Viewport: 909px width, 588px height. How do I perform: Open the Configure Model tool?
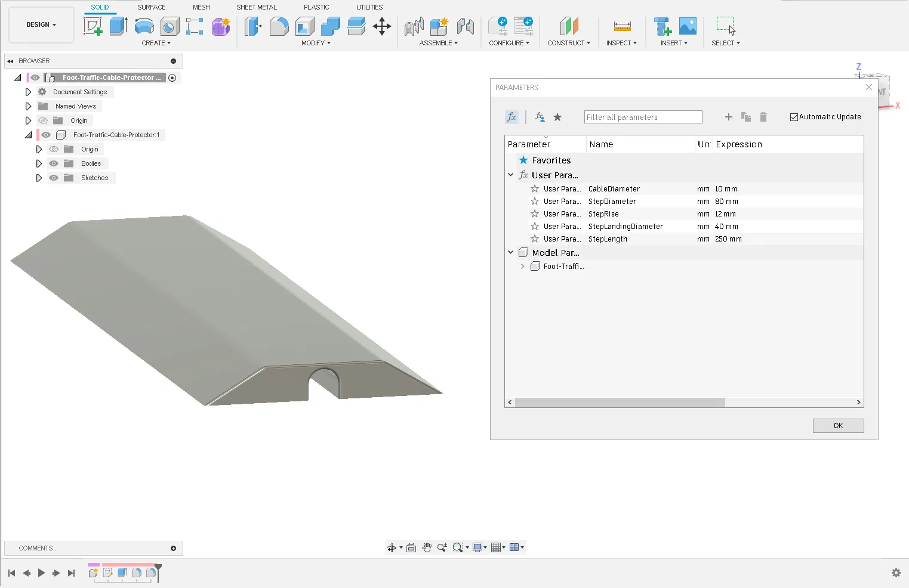pos(497,26)
